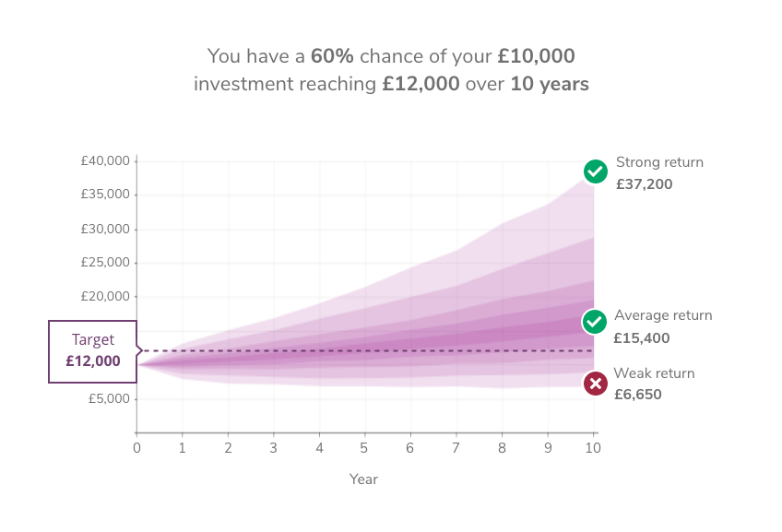Click the '10 years' text in heading
Image resolution: width=782 pixels, height=532 pixels.
550,84
